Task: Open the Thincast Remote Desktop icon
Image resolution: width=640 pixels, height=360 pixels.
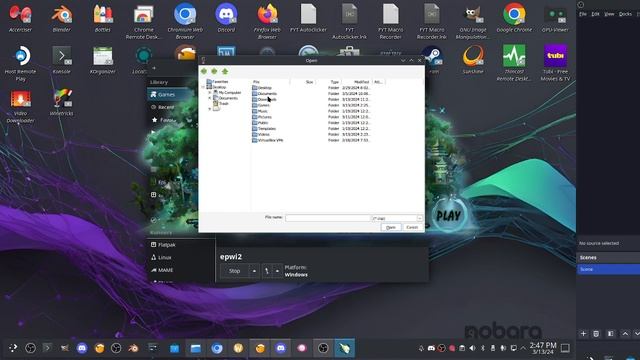Action: coord(514,63)
